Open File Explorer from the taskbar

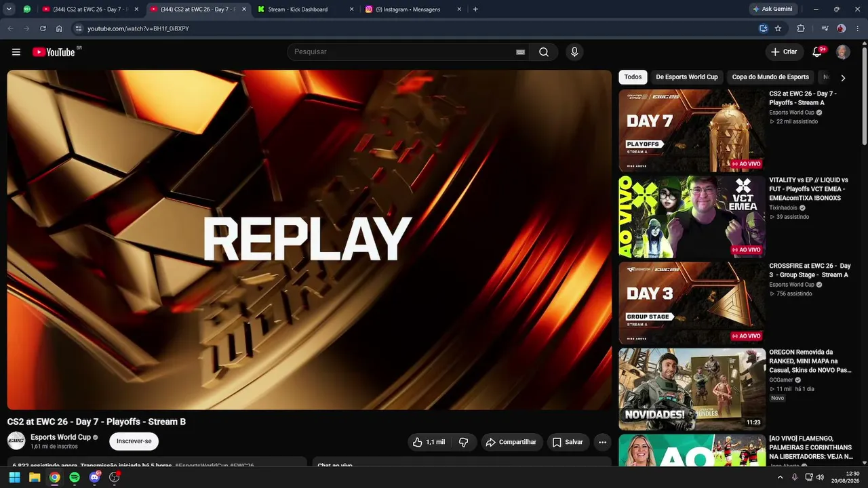click(35, 477)
